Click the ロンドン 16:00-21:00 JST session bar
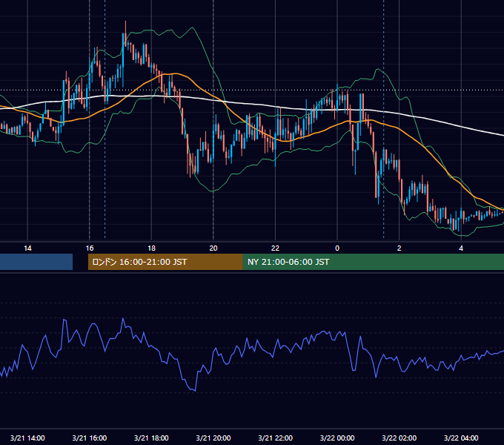 [165, 262]
